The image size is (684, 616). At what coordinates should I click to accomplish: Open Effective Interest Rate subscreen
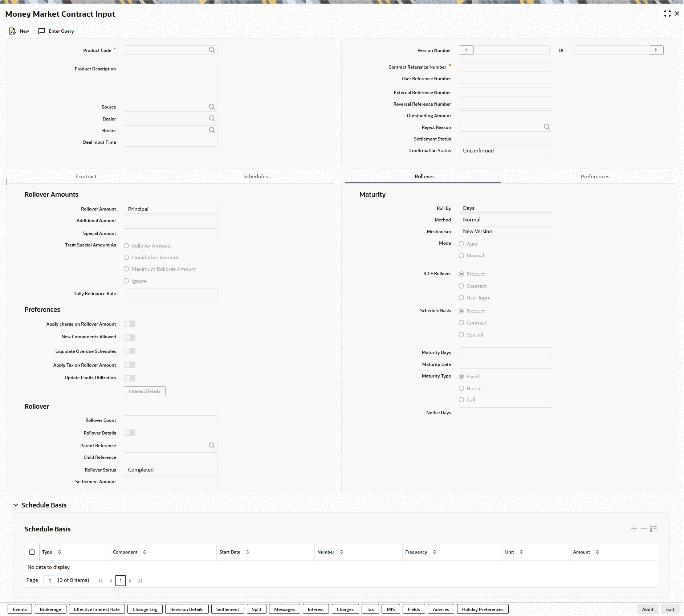point(97,609)
